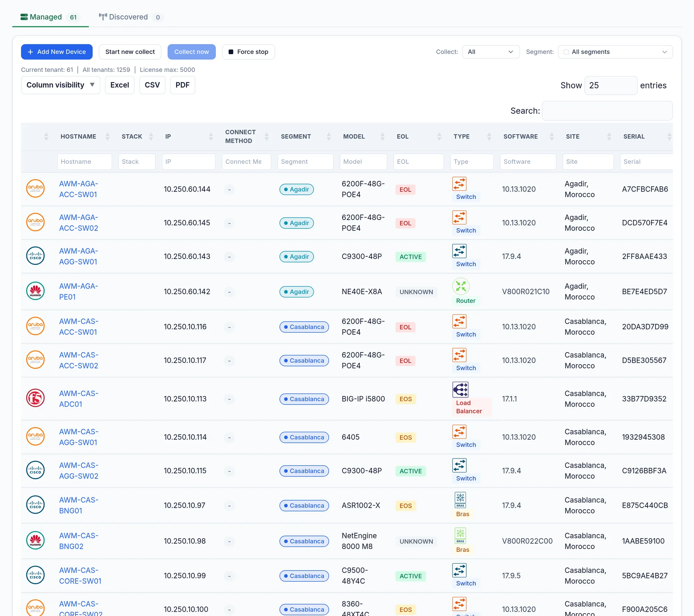Click the Bras icon for AWM-CAS-BNG01

[460, 500]
